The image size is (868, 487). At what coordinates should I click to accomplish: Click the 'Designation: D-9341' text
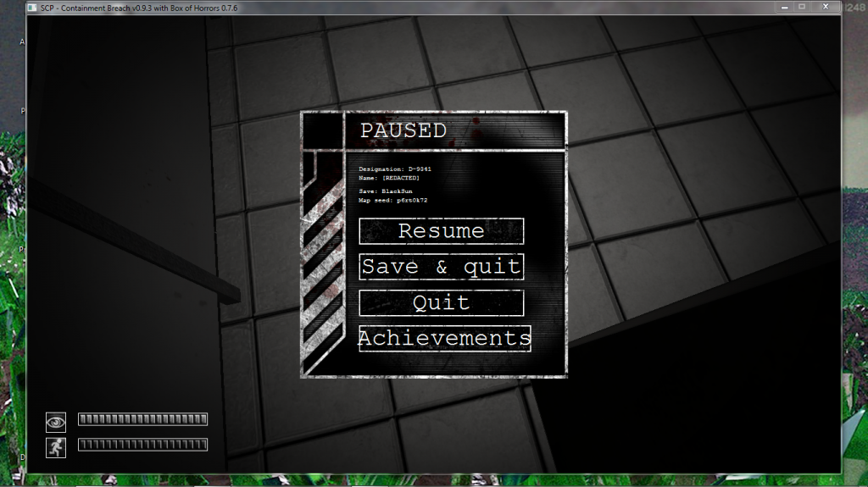(395, 169)
